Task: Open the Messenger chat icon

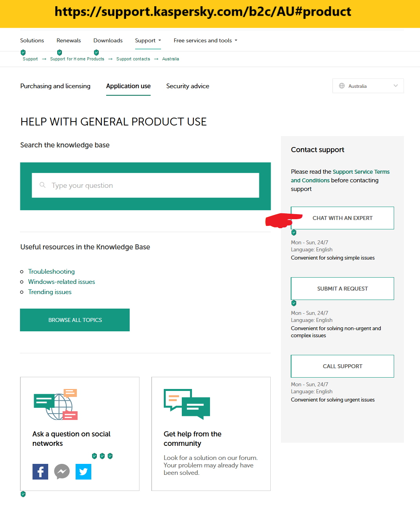Action: tap(62, 472)
